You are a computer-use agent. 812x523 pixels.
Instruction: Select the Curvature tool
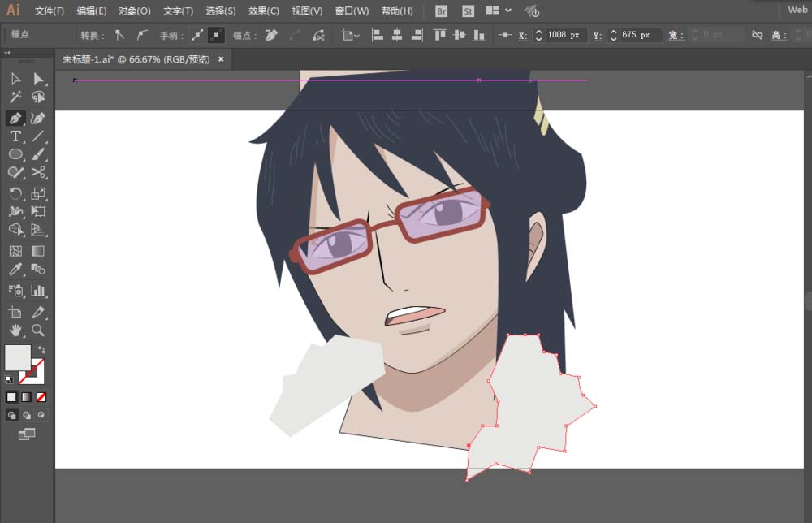pyautogui.click(x=38, y=118)
